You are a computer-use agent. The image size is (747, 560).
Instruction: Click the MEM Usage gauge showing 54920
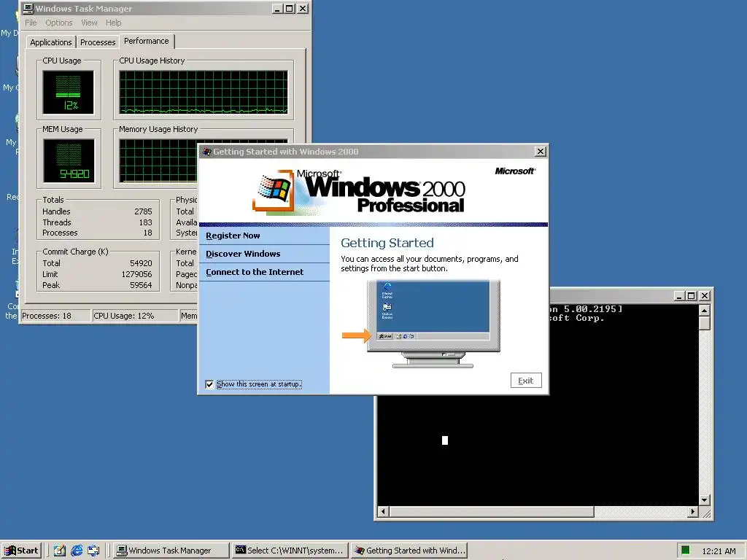(x=68, y=160)
